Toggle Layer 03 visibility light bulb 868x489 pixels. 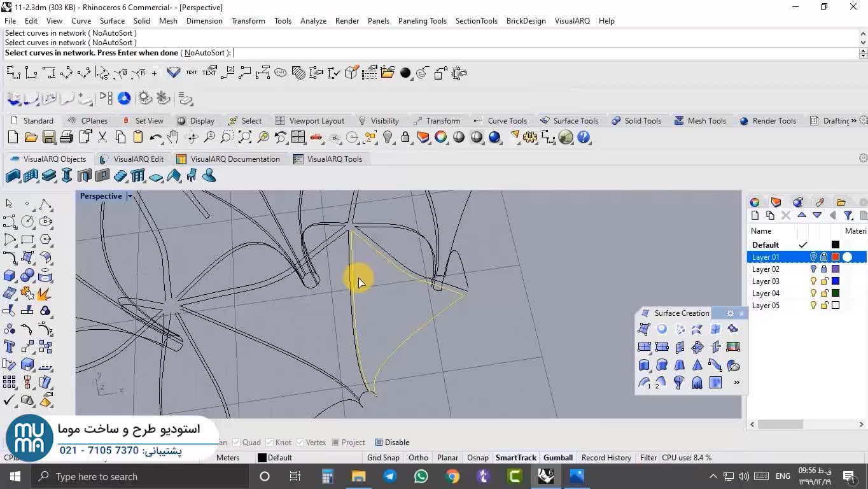(813, 281)
